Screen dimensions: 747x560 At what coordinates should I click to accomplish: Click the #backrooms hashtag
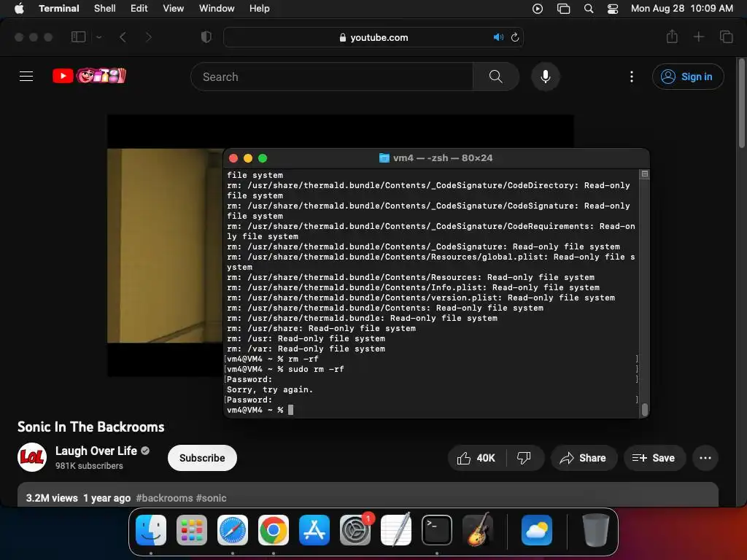(x=164, y=498)
